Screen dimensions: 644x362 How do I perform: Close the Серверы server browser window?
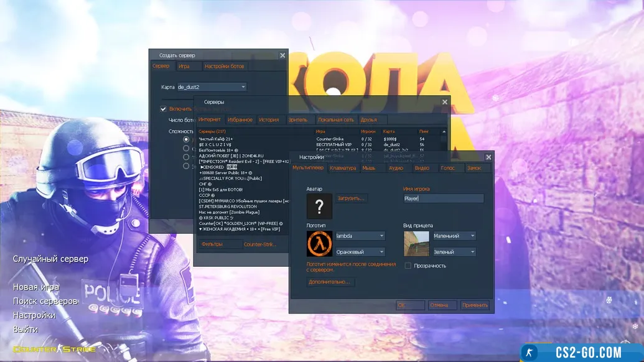click(444, 102)
